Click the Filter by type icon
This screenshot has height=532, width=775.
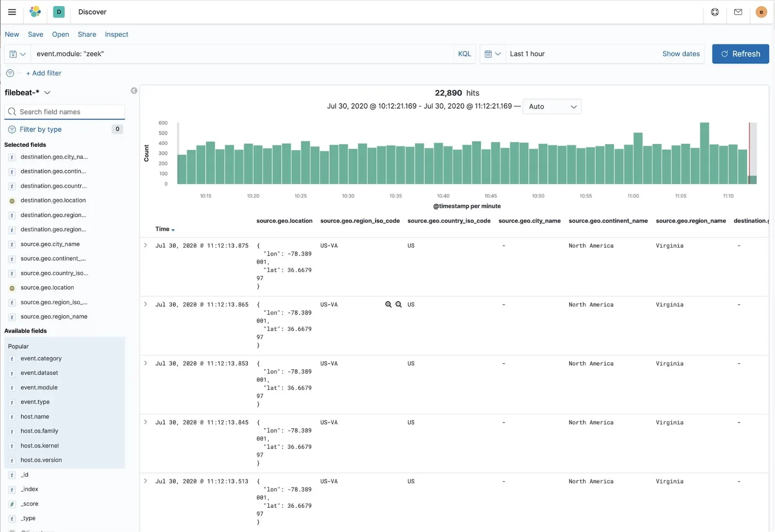click(12, 129)
